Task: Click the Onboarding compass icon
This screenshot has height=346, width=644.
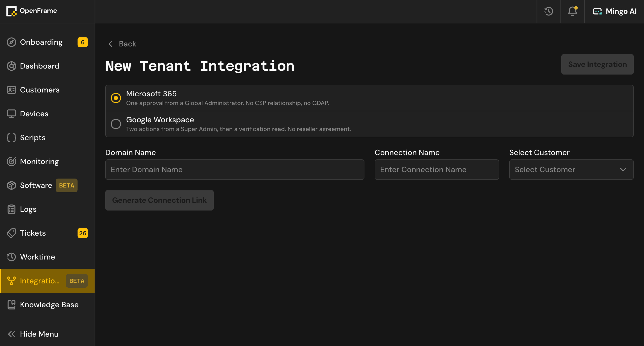Action: [x=12, y=42]
